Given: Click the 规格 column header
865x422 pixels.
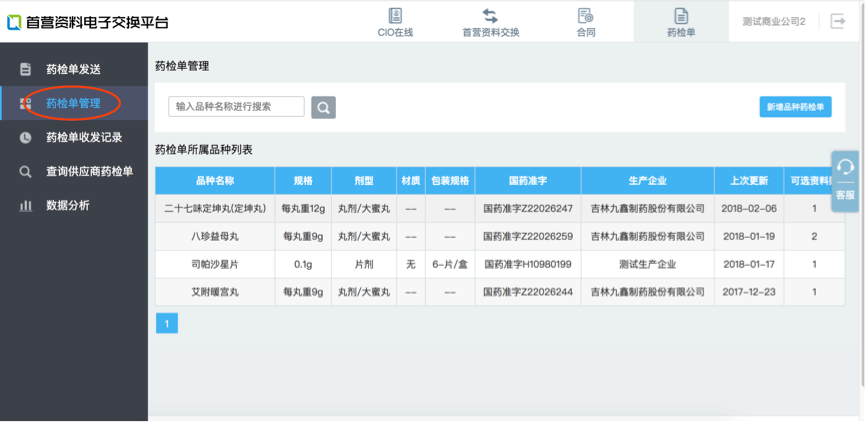Looking at the screenshot, I should tap(303, 181).
